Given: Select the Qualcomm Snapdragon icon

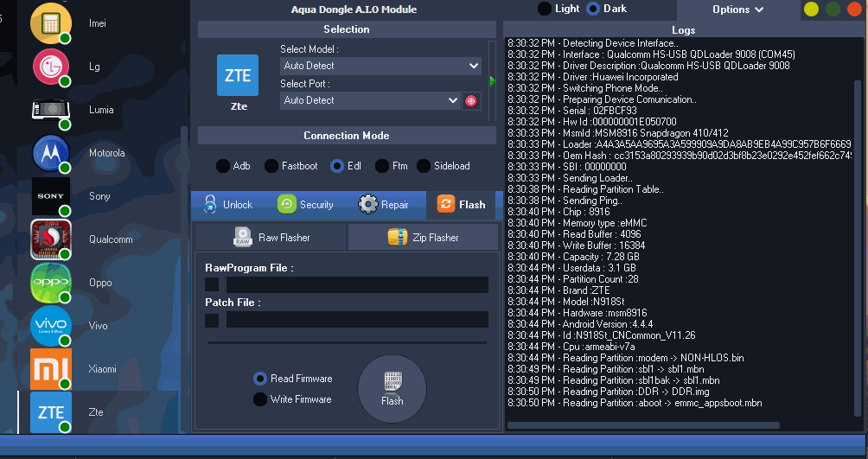Looking at the screenshot, I should (x=51, y=239).
